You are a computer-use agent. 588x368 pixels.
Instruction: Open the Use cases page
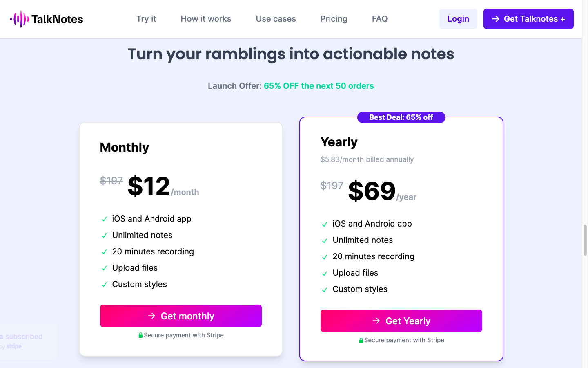(x=276, y=19)
